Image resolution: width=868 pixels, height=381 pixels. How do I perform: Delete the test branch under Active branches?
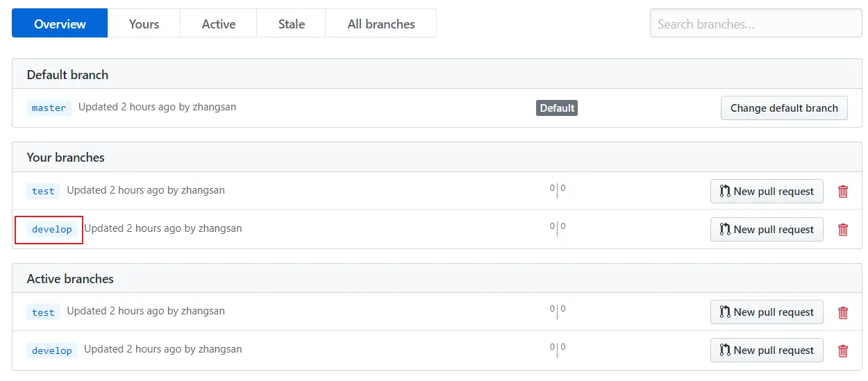click(x=843, y=312)
